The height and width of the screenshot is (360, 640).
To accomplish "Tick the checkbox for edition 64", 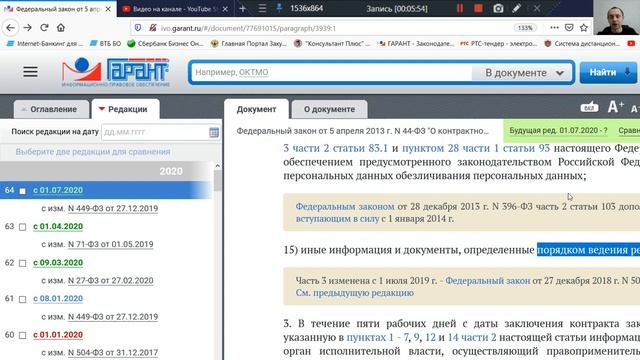I will (x=22, y=191).
